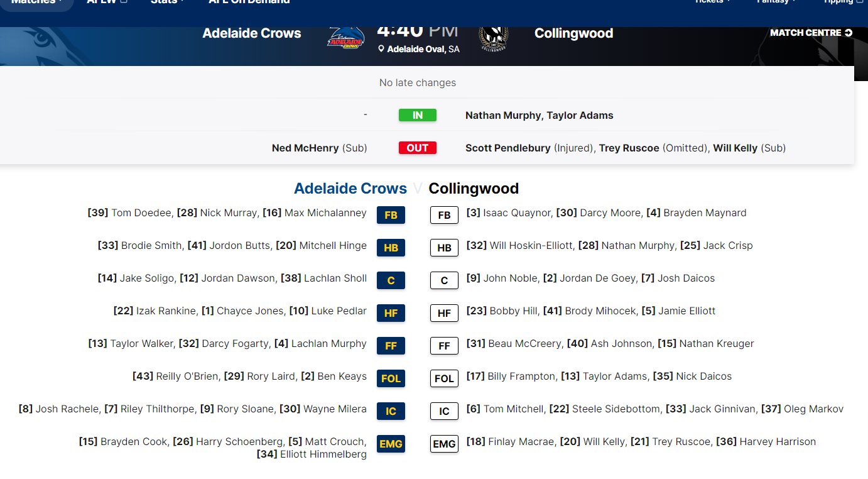The image size is (868, 479).
Task: Click Collingwood's white HB position badge
Action: coord(444,248)
